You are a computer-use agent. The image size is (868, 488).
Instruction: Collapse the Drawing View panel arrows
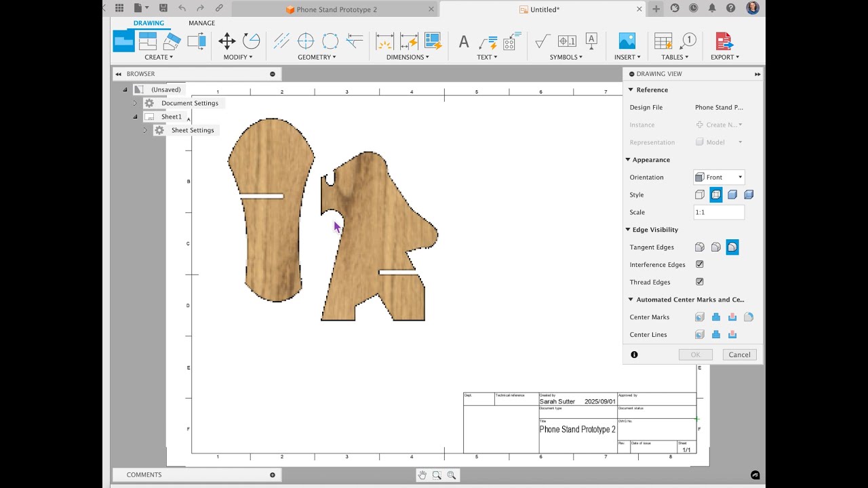click(757, 74)
